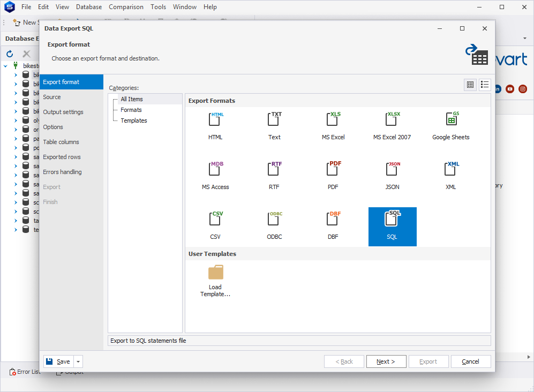Select the HTML export format
The image size is (534, 392).
(215, 126)
